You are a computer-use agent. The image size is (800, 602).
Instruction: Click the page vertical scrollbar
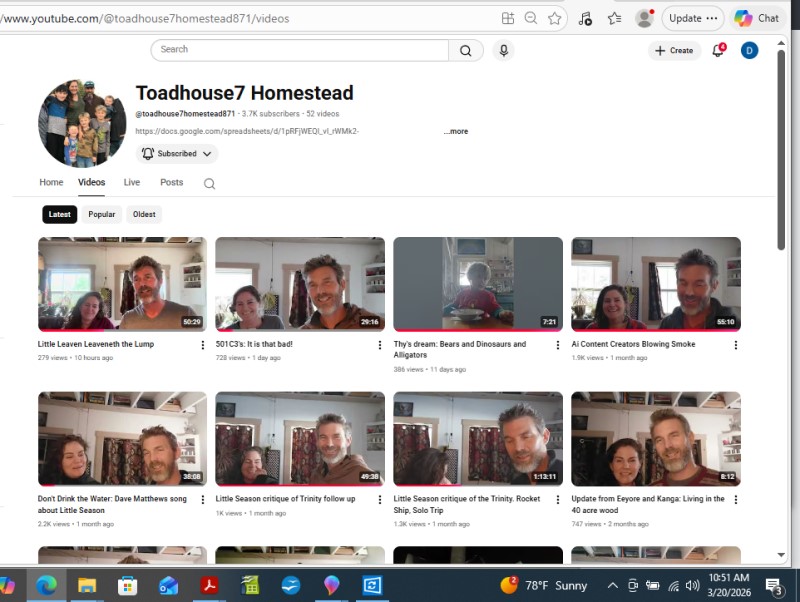pyautogui.click(x=781, y=150)
